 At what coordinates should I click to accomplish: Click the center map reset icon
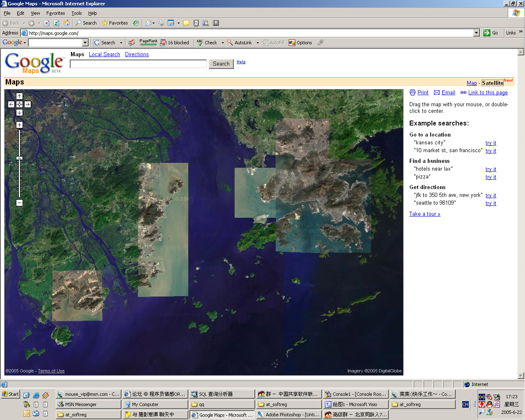coord(19,104)
